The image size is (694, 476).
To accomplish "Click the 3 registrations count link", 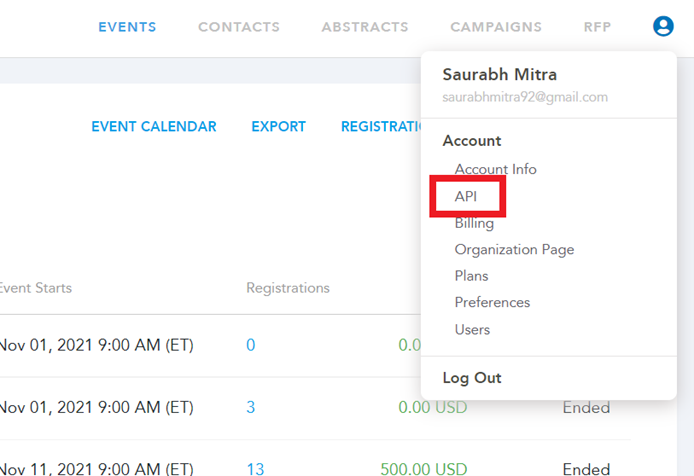I will [250, 407].
